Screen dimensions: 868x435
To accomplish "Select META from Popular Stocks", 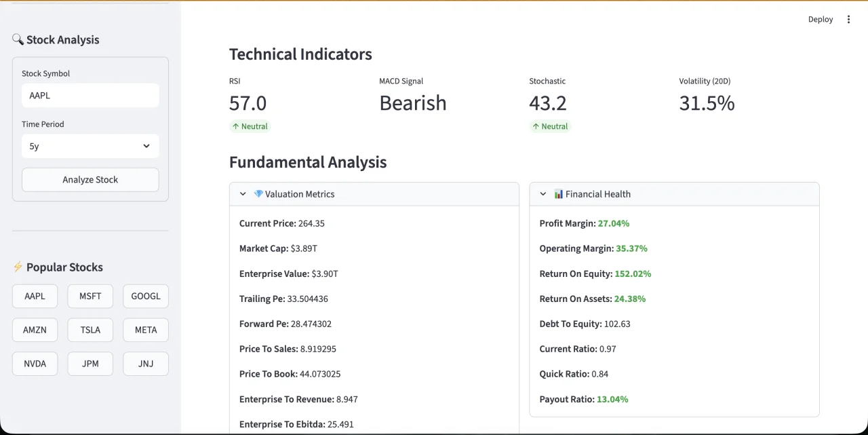I will pyautogui.click(x=146, y=330).
